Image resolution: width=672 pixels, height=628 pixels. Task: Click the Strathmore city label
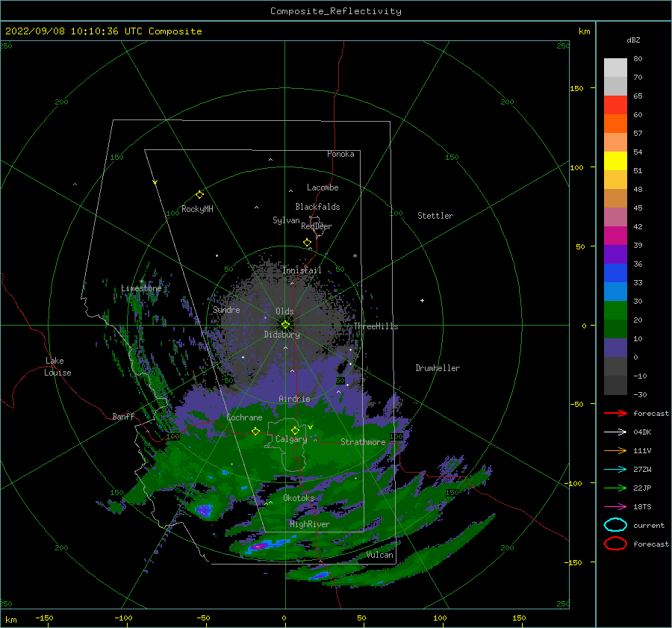(x=363, y=442)
